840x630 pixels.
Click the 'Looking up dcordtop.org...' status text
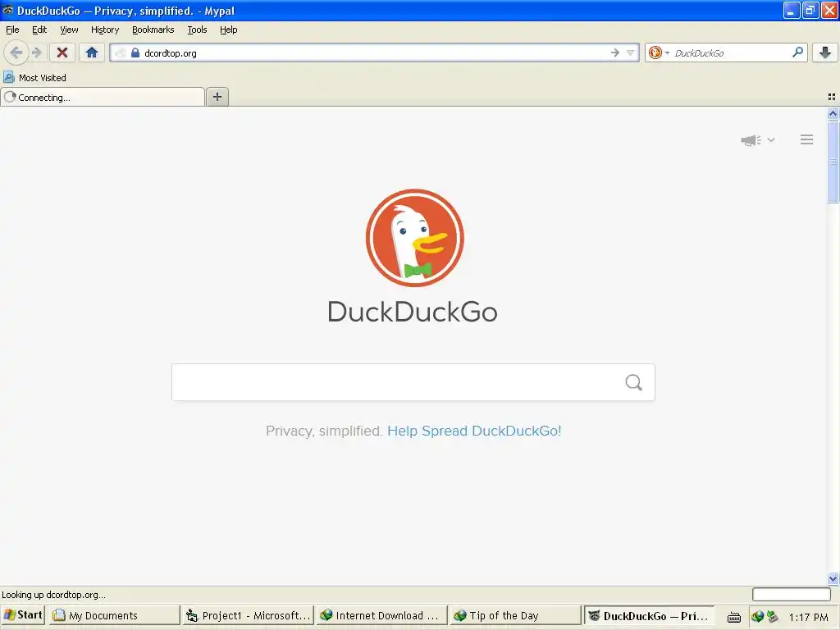(53, 595)
